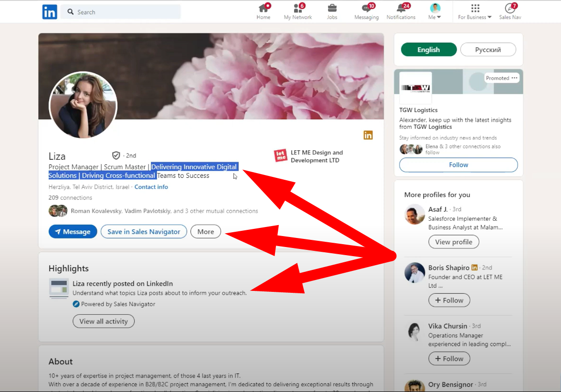
Task: Switch profile language to English
Action: (429, 50)
